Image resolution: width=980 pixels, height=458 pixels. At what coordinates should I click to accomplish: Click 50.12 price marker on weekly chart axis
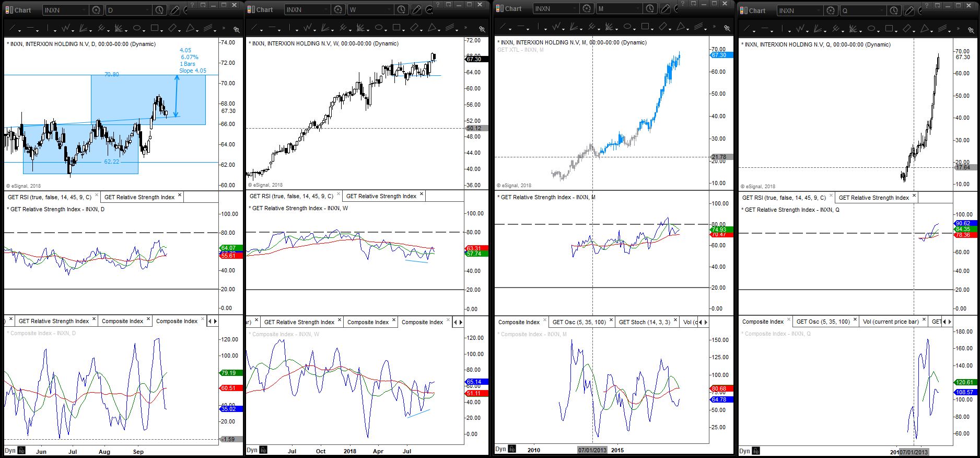[x=475, y=128]
